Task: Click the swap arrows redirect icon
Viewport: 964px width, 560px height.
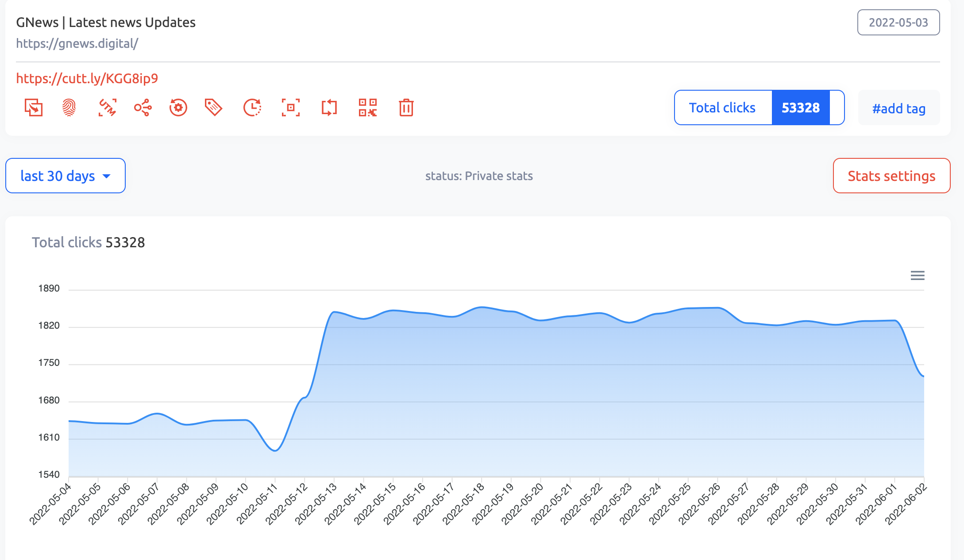Action: pyautogui.click(x=329, y=107)
